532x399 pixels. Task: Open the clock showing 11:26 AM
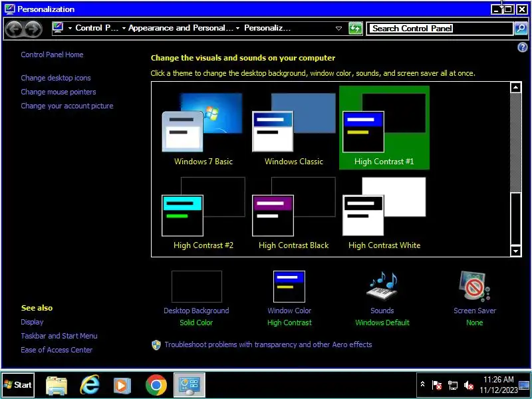point(498,385)
